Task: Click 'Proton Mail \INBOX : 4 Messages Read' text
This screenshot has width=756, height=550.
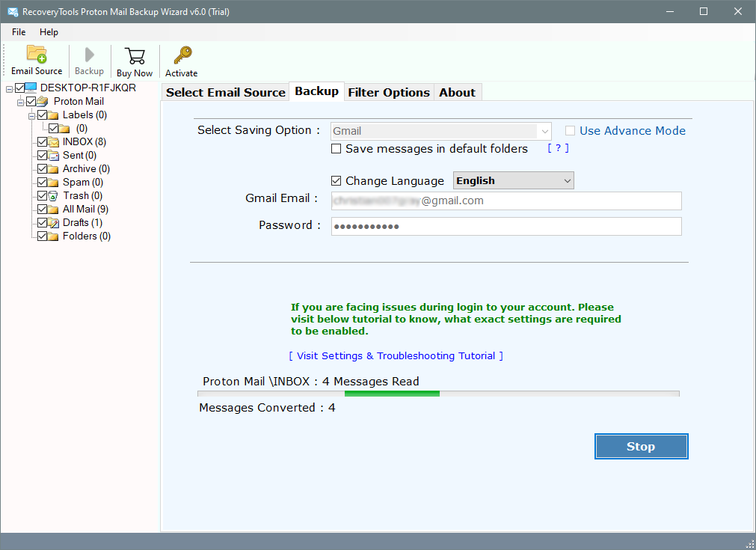Action: (311, 382)
